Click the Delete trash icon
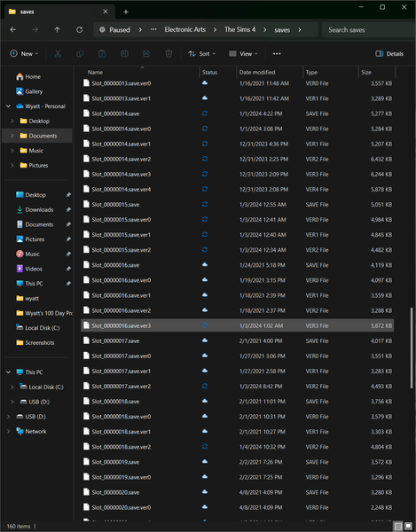The image size is (416, 532). coord(169,53)
